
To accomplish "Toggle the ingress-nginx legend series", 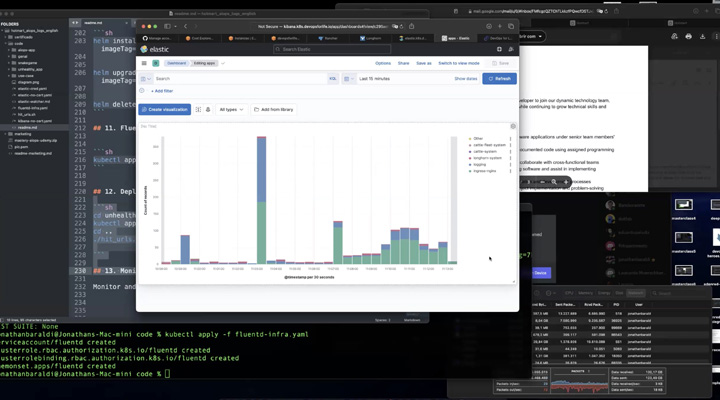I will pyautogui.click(x=482, y=171).
